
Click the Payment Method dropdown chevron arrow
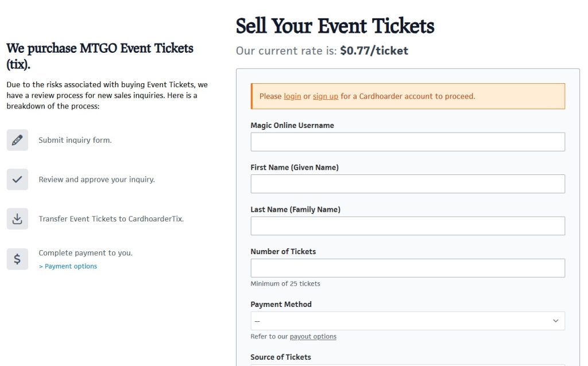click(x=555, y=321)
